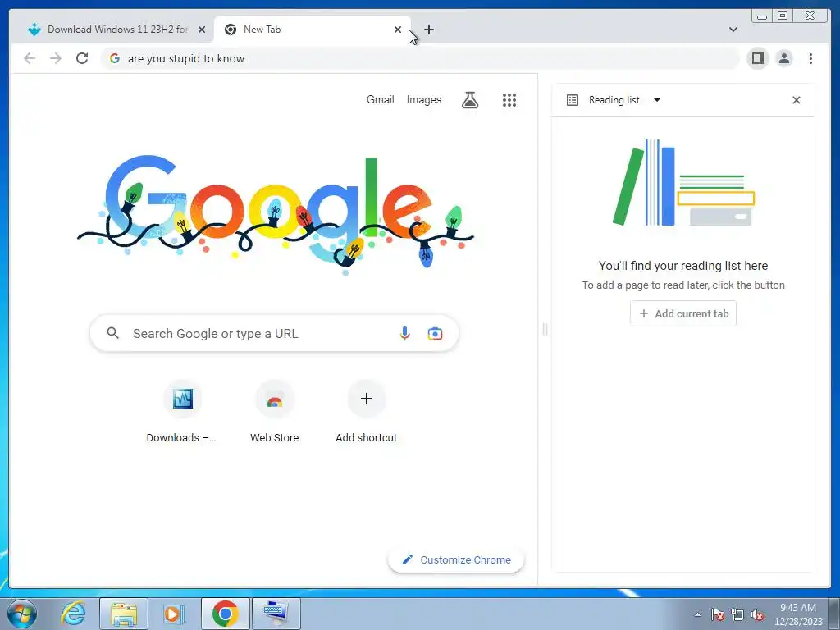Reload the current page
The image size is (840, 630).
point(82,58)
